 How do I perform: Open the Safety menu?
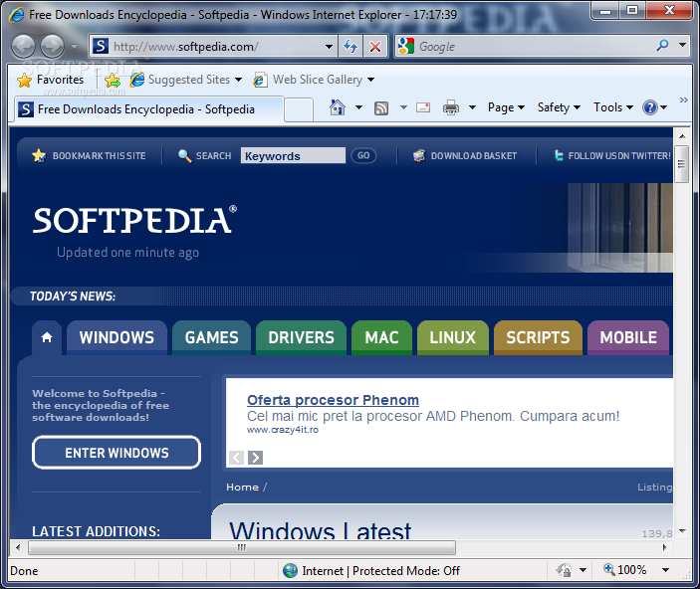(559, 107)
